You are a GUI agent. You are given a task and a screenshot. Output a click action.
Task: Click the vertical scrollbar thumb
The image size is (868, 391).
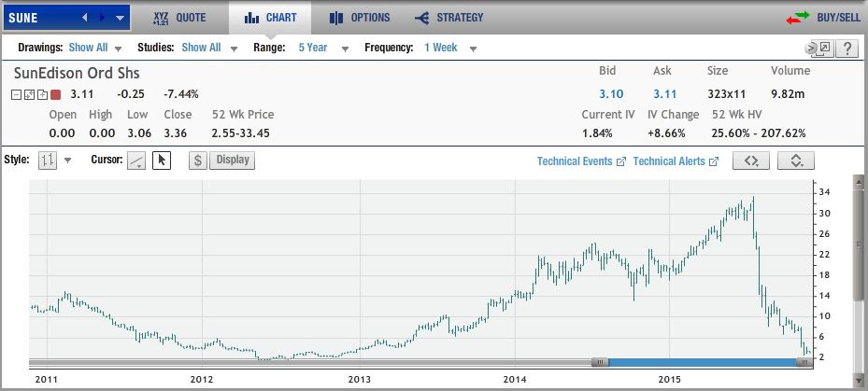(859, 244)
